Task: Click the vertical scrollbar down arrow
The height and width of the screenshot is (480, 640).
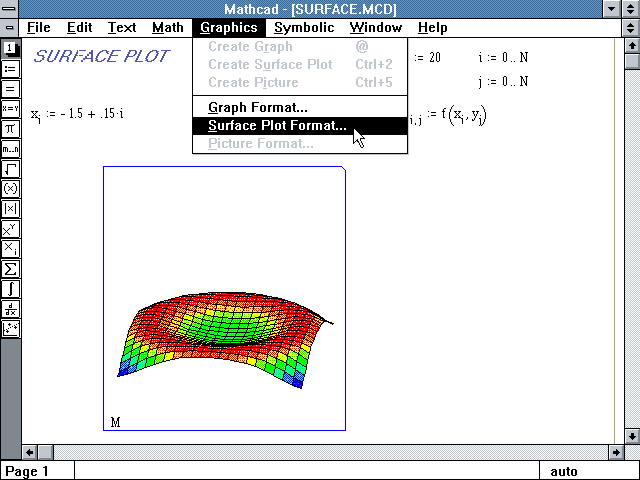Action: (x=631, y=436)
